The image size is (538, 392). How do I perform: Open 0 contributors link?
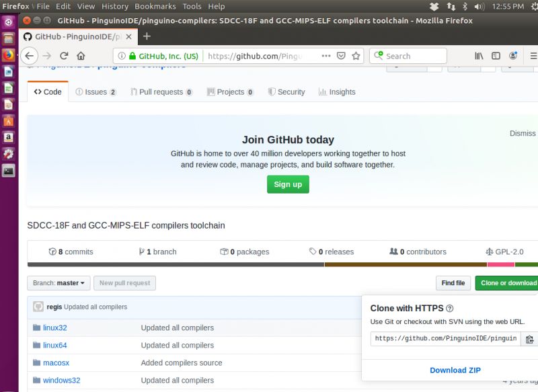click(x=418, y=251)
